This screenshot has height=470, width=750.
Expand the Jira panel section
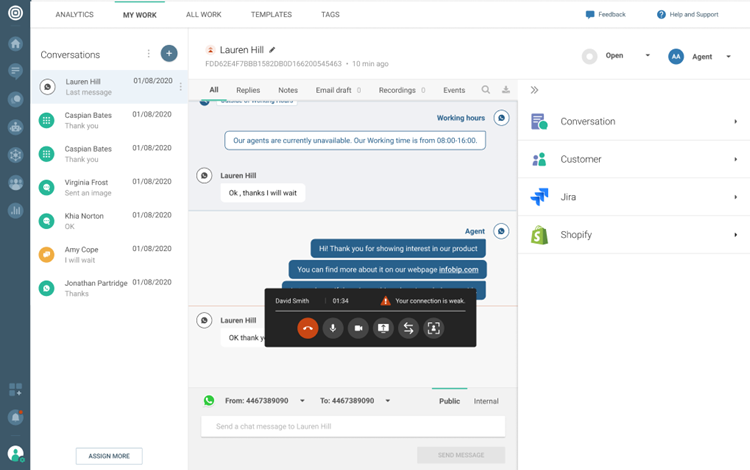[x=735, y=197]
